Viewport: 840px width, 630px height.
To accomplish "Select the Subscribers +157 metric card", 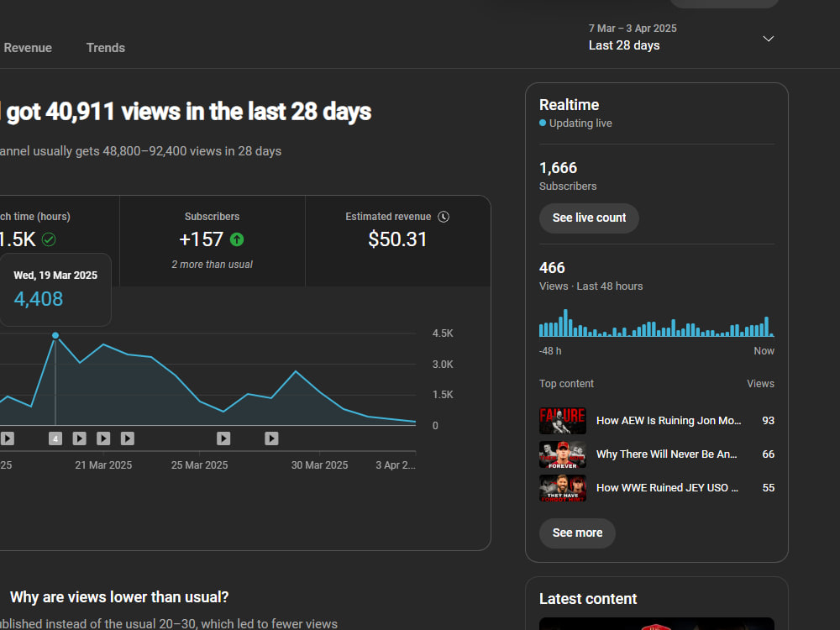I will 213,241.
